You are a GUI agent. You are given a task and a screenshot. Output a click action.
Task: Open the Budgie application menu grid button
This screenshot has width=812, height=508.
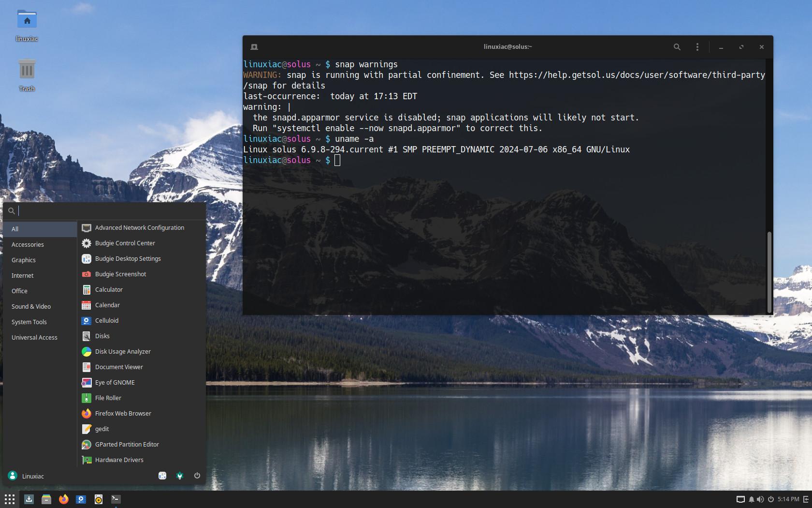click(x=10, y=499)
